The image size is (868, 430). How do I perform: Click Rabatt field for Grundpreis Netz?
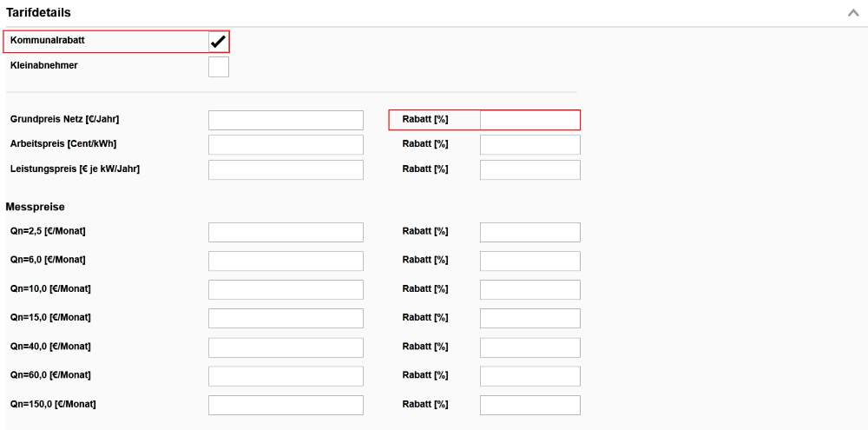[529, 120]
